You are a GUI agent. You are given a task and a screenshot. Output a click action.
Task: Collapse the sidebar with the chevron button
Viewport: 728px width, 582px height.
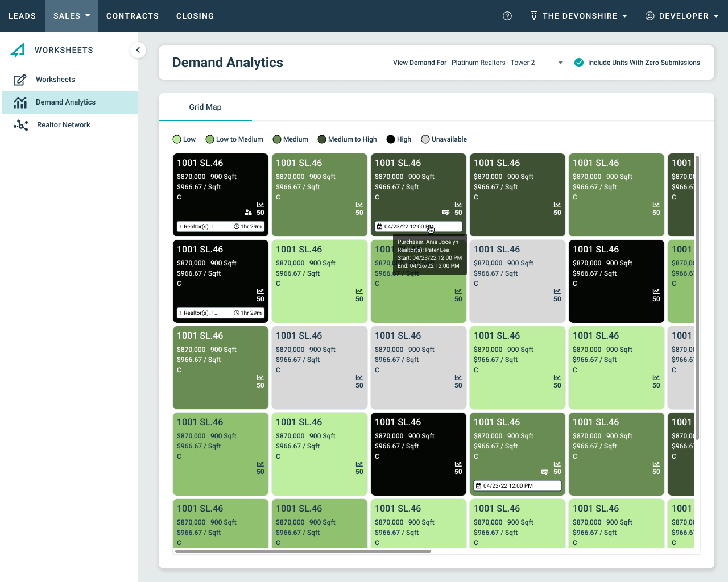pos(138,50)
